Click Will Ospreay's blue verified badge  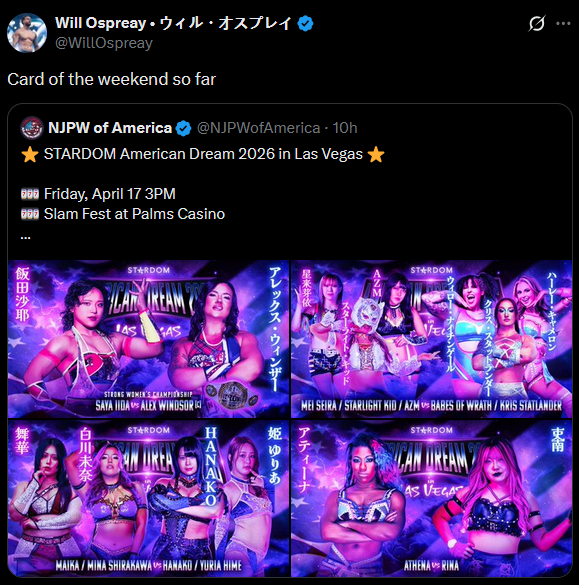click(305, 24)
